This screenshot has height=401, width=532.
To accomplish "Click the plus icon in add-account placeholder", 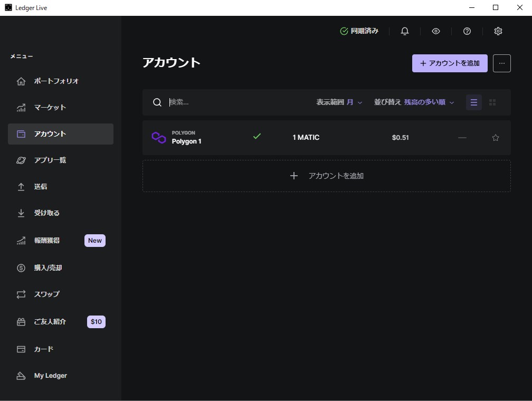I will coord(294,176).
